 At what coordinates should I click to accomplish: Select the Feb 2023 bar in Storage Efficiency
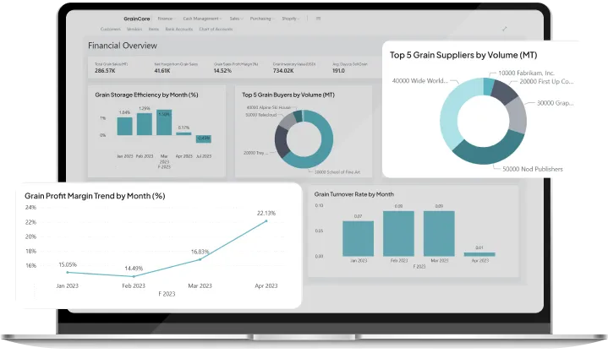(x=145, y=123)
